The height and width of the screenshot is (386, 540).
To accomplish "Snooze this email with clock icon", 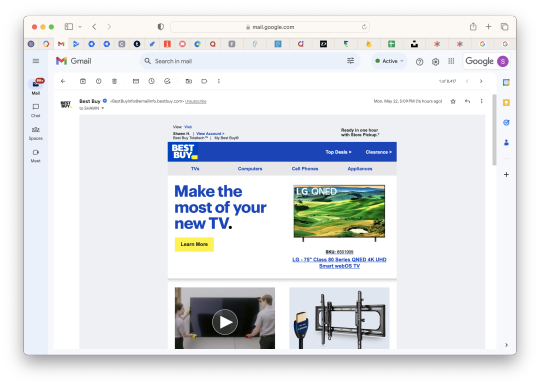I will (152, 81).
